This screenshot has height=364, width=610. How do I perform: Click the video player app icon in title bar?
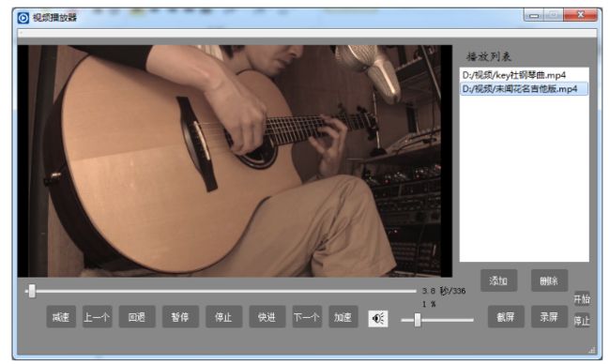[23, 18]
